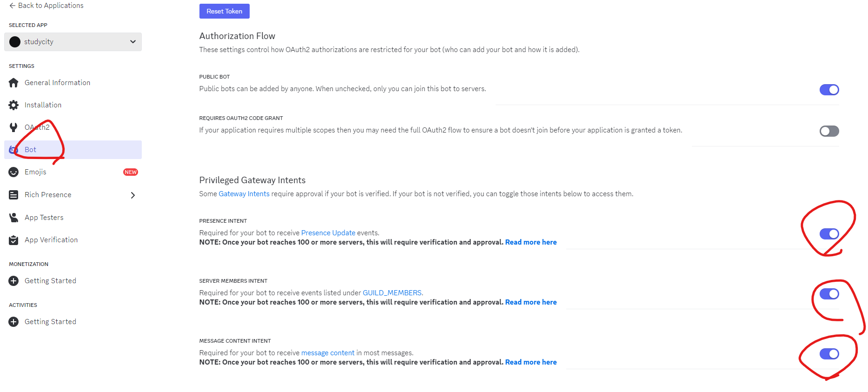Click the MESSAGE CONTENT INTENT label
This screenshot has width=868, height=392.
click(x=235, y=341)
